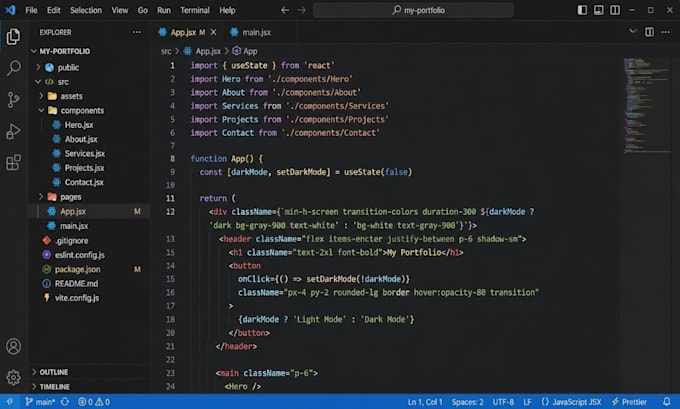This screenshot has height=409, width=680.
Task: Open eslint.config.js in the explorer
Action: (x=79, y=255)
